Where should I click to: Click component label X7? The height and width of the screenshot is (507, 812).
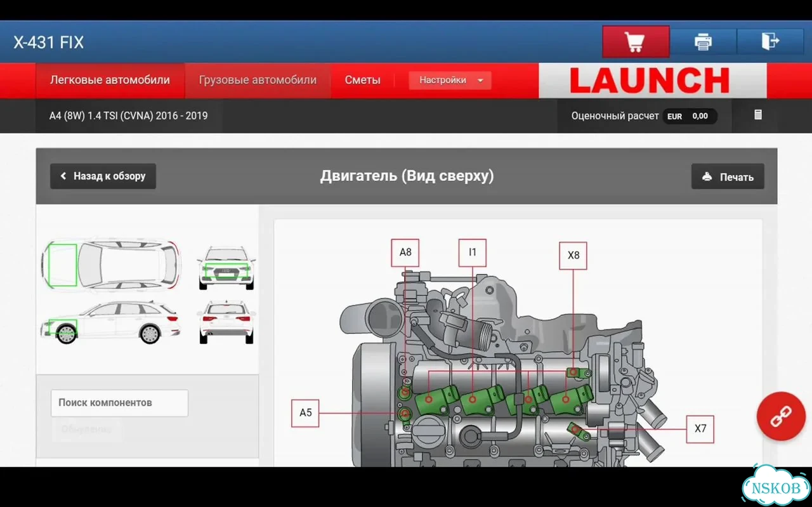point(700,428)
